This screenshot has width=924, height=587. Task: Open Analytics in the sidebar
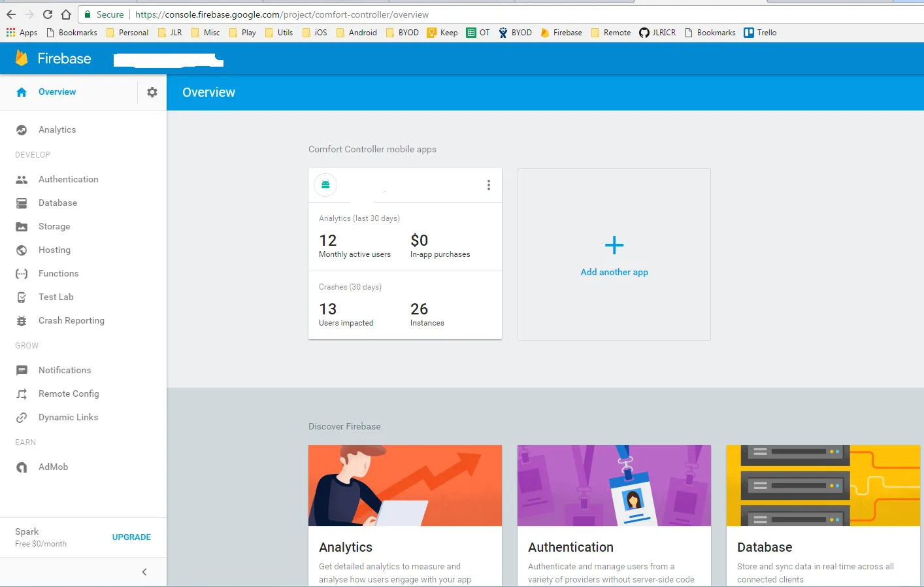click(57, 130)
